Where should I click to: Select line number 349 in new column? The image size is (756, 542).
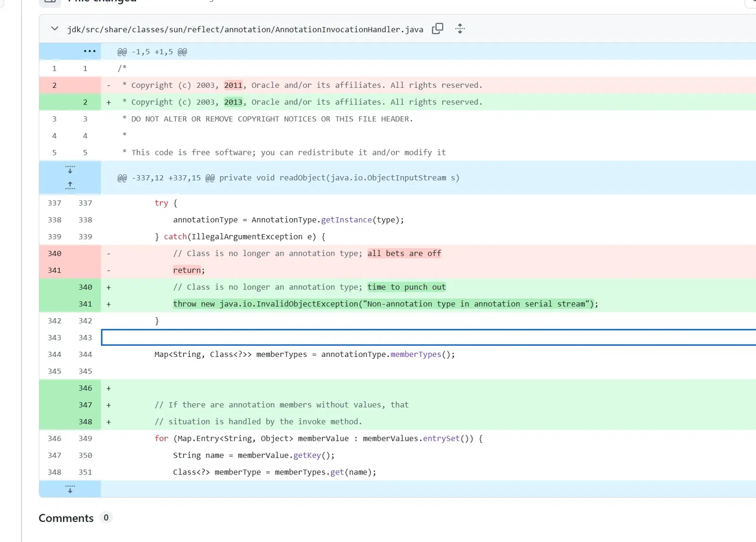coord(86,439)
